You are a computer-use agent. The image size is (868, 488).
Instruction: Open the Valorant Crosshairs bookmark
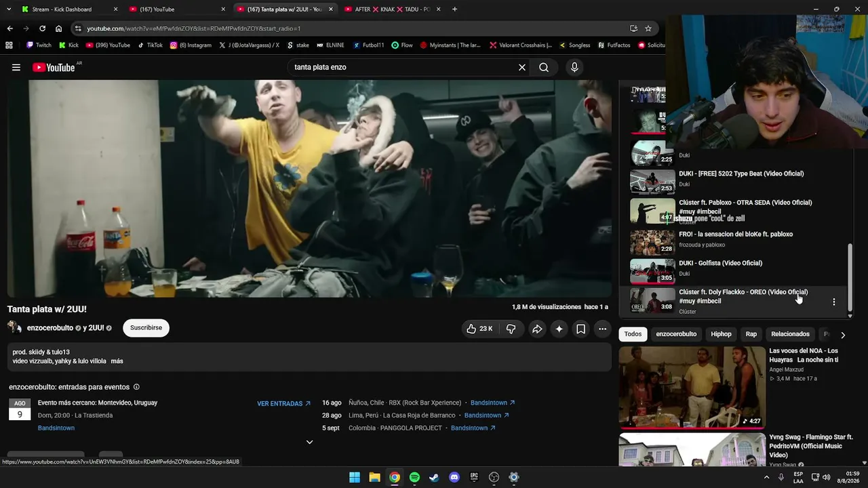pyautogui.click(x=521, y=45)
